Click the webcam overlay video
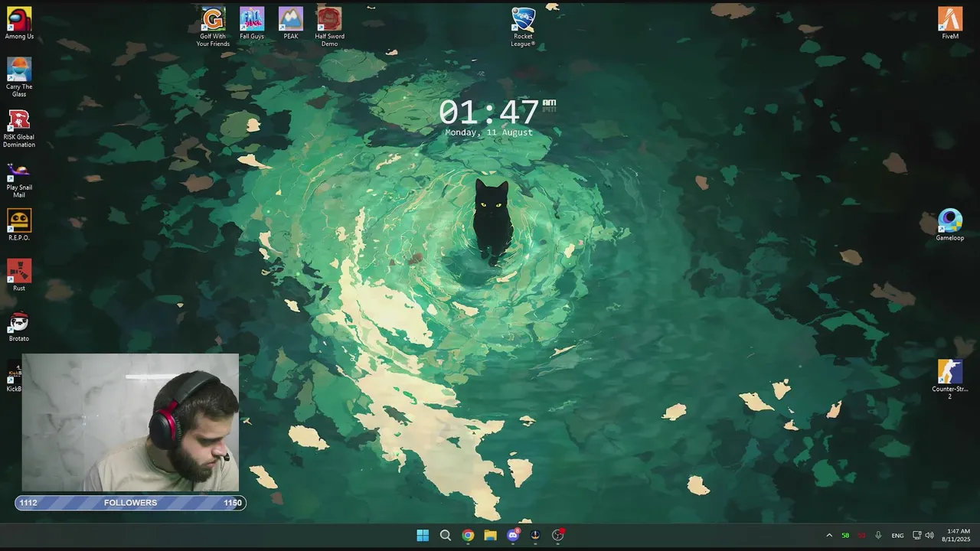 pyautogui.click(x=130, y=422)
